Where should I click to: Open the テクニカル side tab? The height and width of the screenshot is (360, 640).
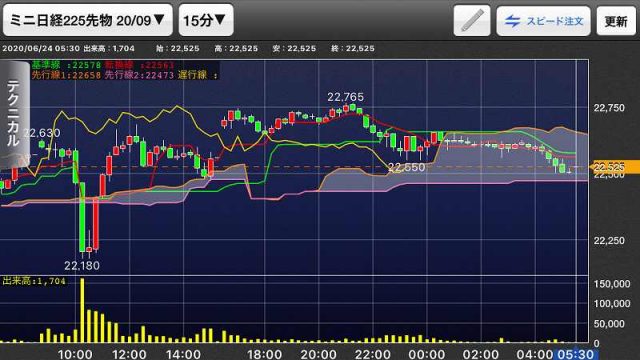pos(14,113)
